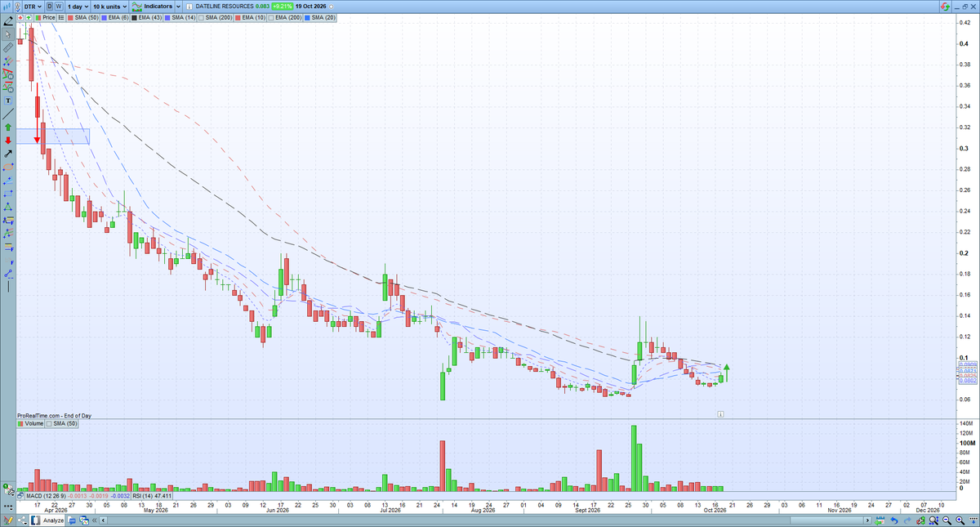Toggle the EMA (200) indicator
The image size is (980, 527).
285,18
